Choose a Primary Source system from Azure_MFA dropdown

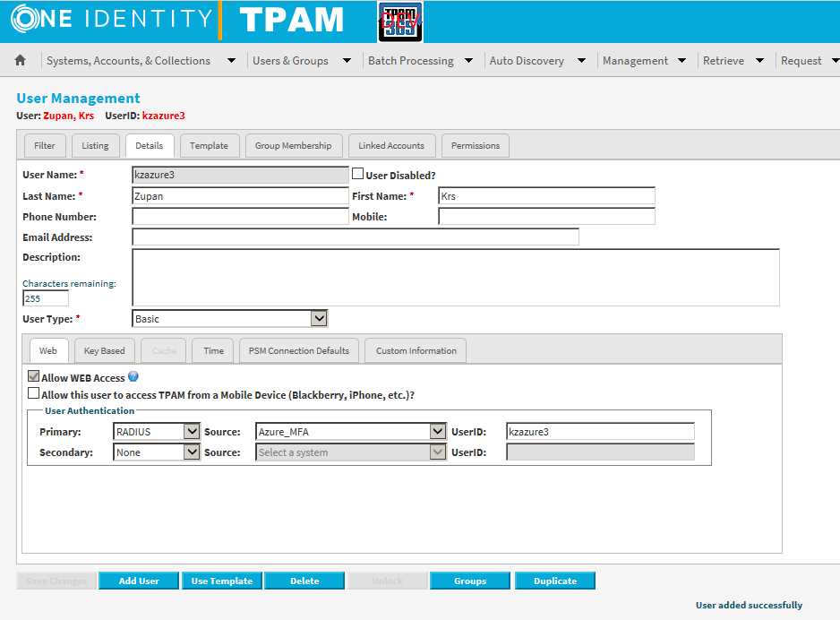pos(351,431)
